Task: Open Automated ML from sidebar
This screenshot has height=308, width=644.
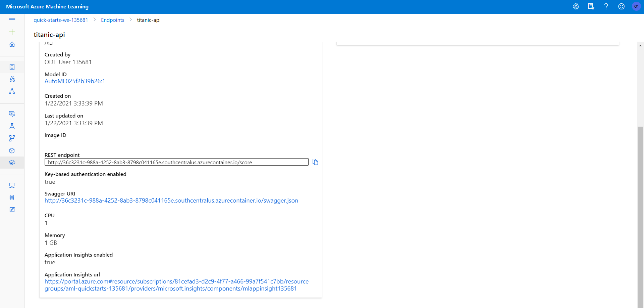Action: pyautogui.click(x=12, y=79)
